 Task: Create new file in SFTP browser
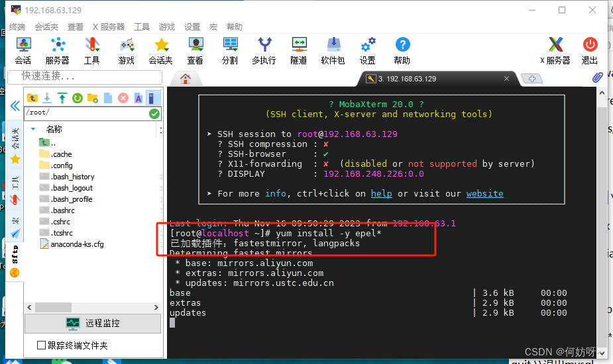click(108, 98)
